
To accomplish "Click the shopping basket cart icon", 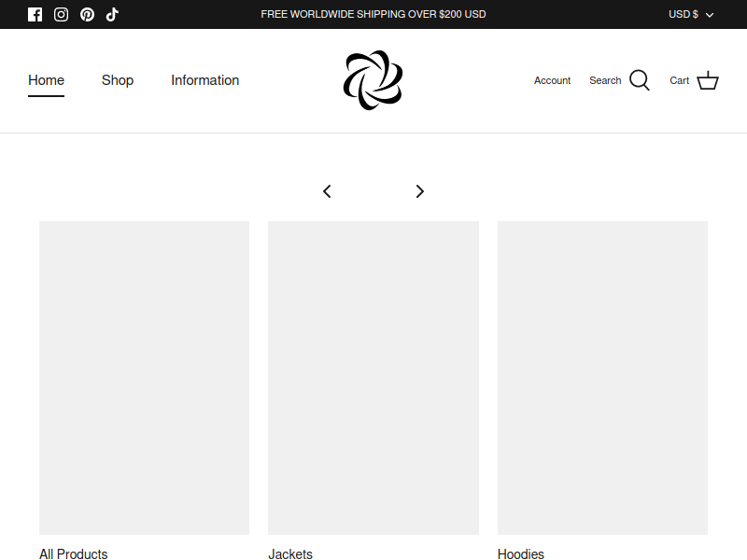I will (708, 80).
